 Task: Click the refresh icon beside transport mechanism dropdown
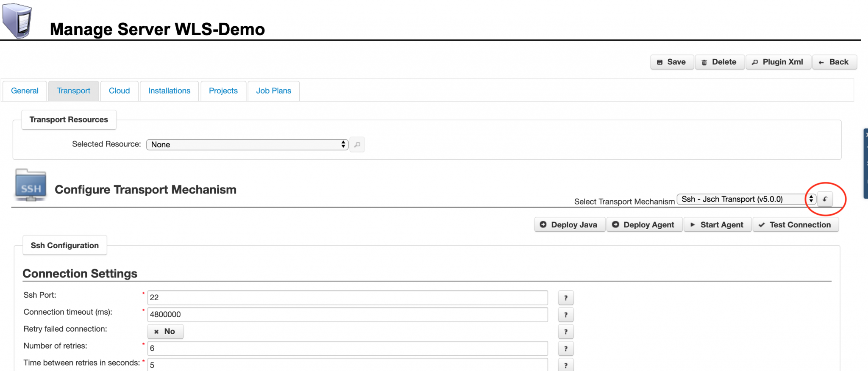coord(825,199)
